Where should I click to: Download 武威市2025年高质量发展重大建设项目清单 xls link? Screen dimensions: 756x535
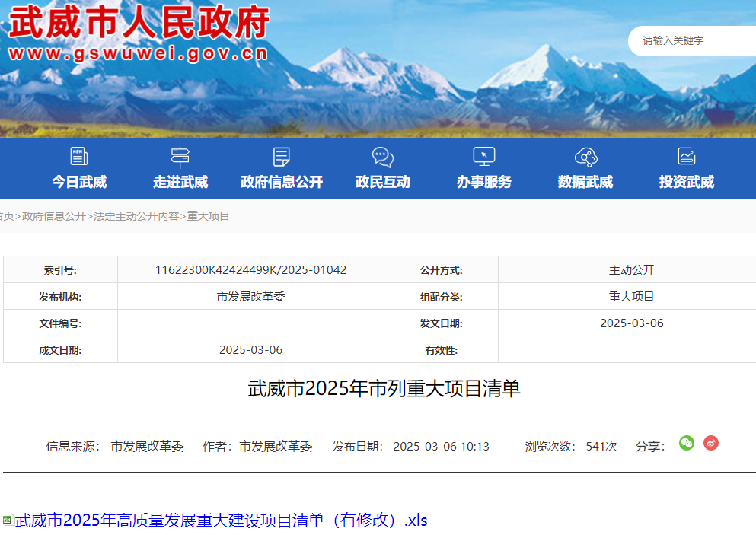221,521
